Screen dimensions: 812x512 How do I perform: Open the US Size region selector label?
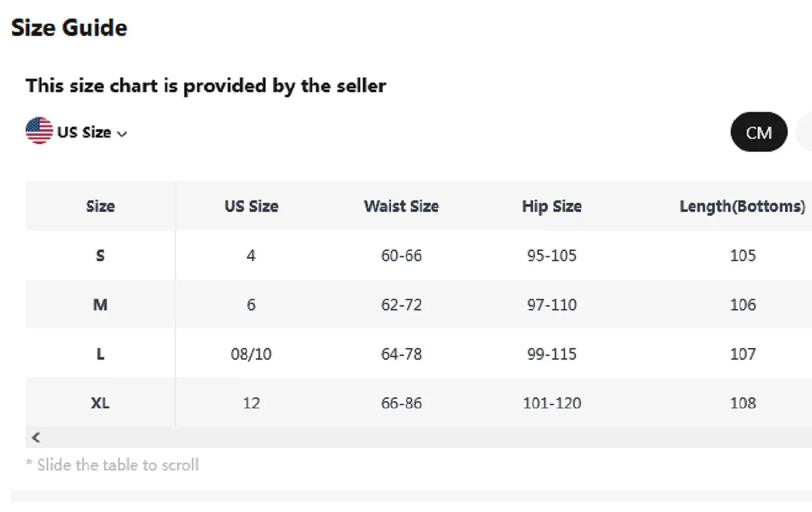point(84,132)
